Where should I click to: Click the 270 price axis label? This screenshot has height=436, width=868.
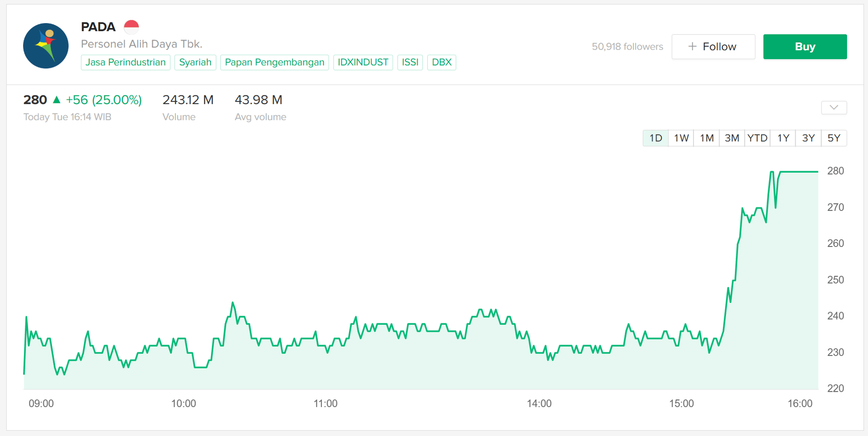pyautogui.click(x=835, y=207)
